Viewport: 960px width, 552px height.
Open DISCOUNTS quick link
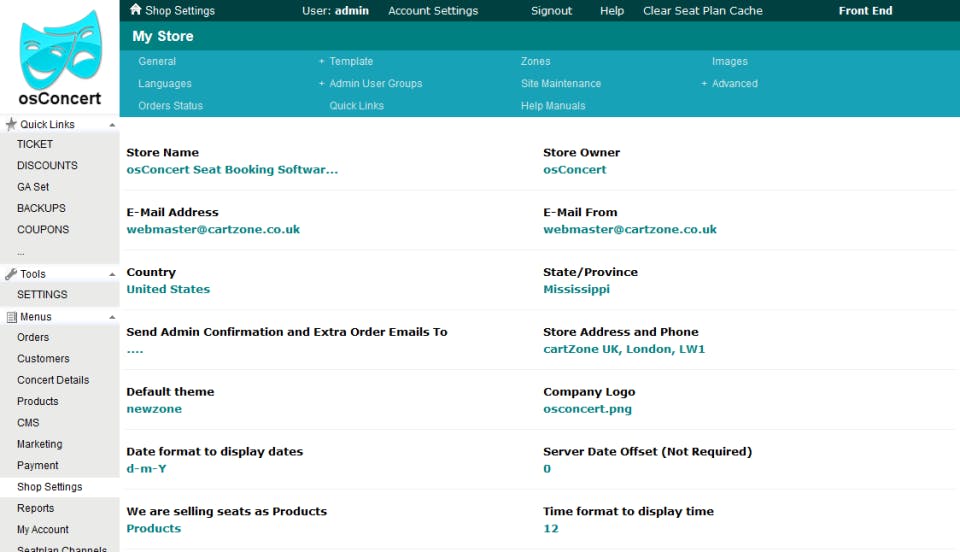[47, 165]
